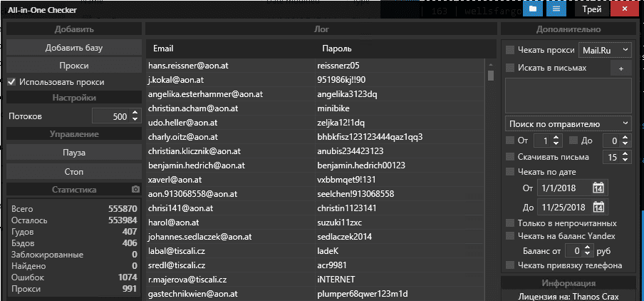This screenshot has height=301, width=644.
Task: Open calendar picker for the 1/1/2018 date
Action: pyautogui.click(x=598, y=188)
